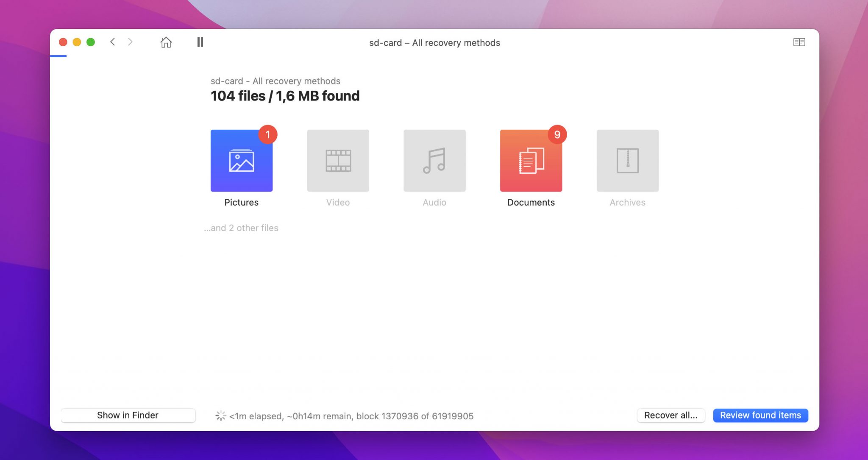The width and height of the screenshot is (868, 460).
Task: Click the red badge on Pictures
Action: 268,134
